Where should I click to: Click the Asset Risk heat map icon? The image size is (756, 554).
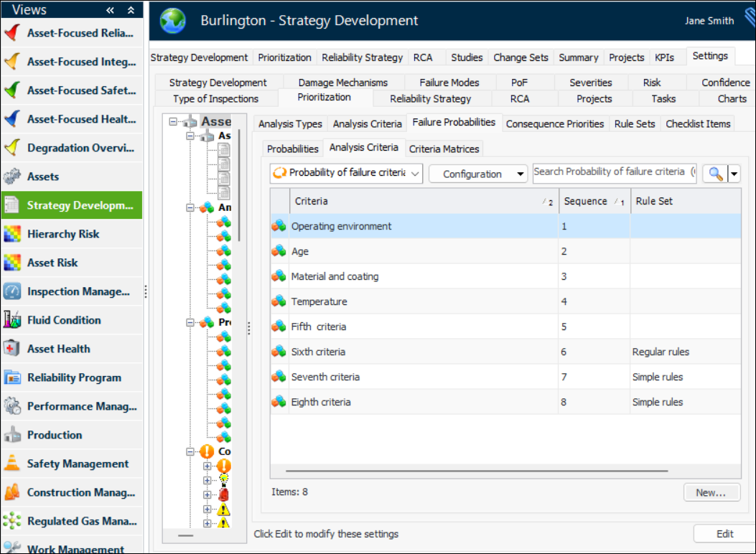tap(12, 263)
